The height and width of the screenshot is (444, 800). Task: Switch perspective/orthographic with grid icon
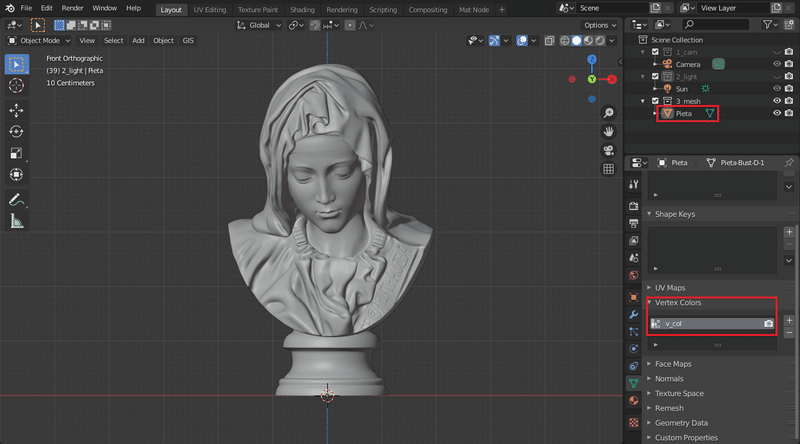608,169
